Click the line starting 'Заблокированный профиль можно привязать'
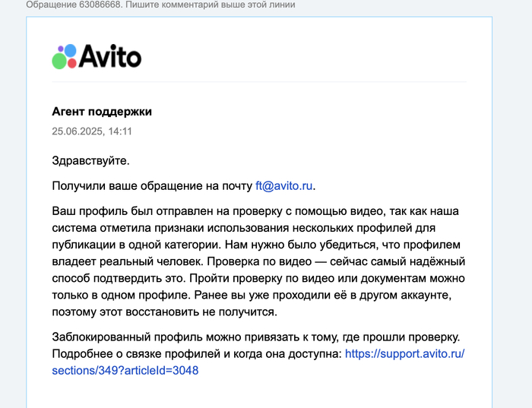 [x=256, y=337]
